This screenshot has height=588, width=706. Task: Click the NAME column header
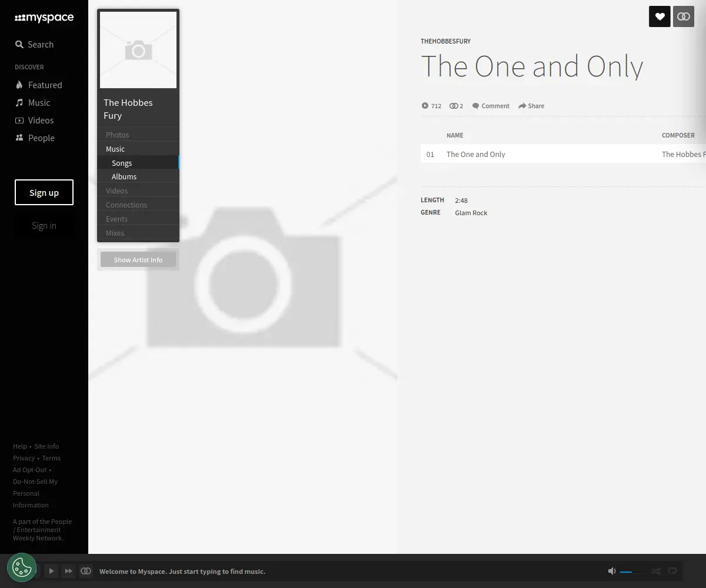455,135
